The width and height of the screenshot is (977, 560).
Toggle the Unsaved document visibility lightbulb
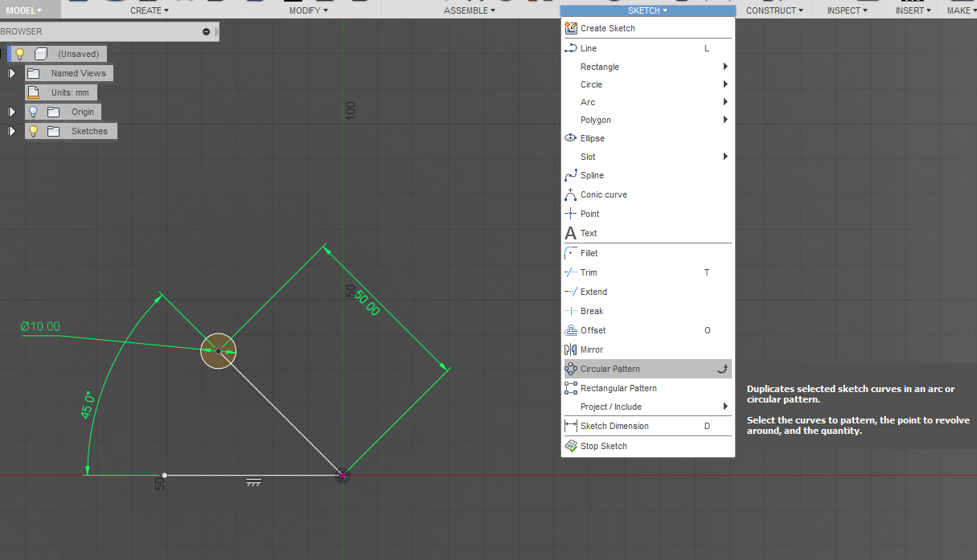pyautogui.click(x=22, y=53)
